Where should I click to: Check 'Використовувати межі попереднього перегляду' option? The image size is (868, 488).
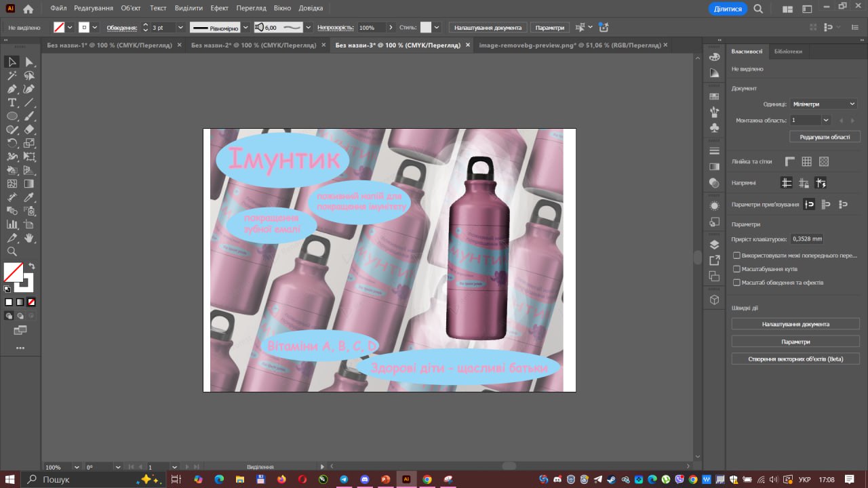coord(736,256)
